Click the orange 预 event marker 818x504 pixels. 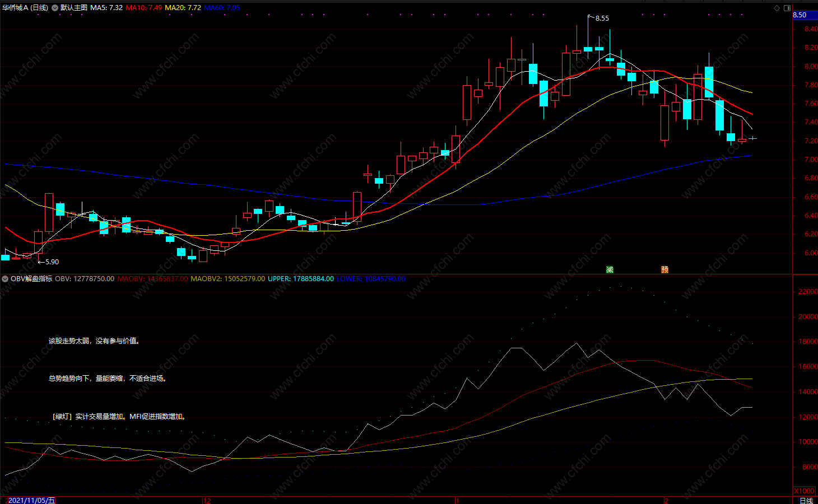click(664, 269)
